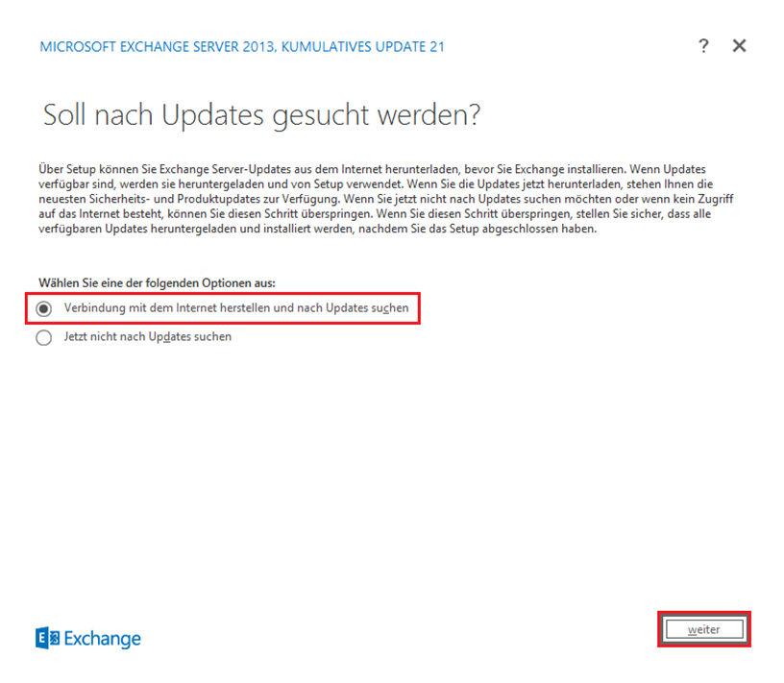Click the word "Soll" at the heading start
Image resolution: width=784 pixels, height=683 pixels.
point(65,115)
